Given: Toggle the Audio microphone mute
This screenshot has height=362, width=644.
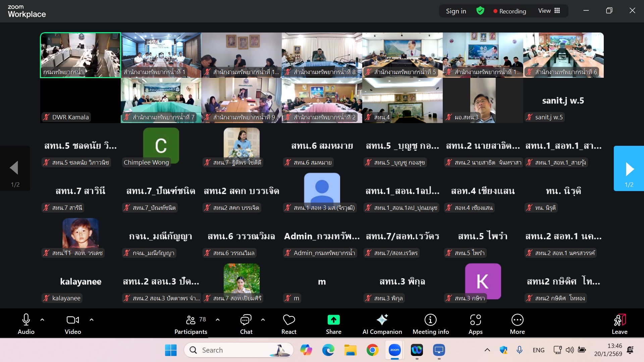Looking at the screenshot, I should coord(26,320).
